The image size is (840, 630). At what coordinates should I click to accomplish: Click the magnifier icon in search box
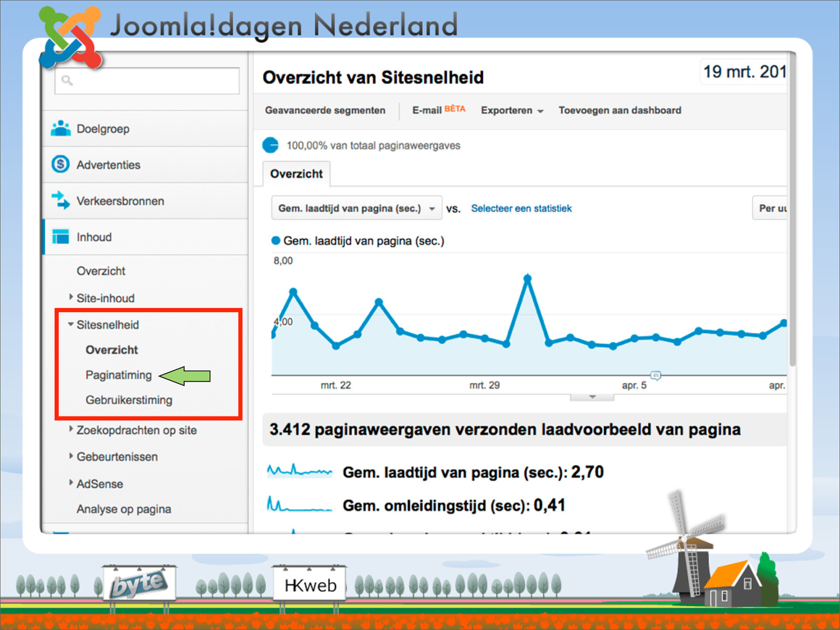(67, 80)
